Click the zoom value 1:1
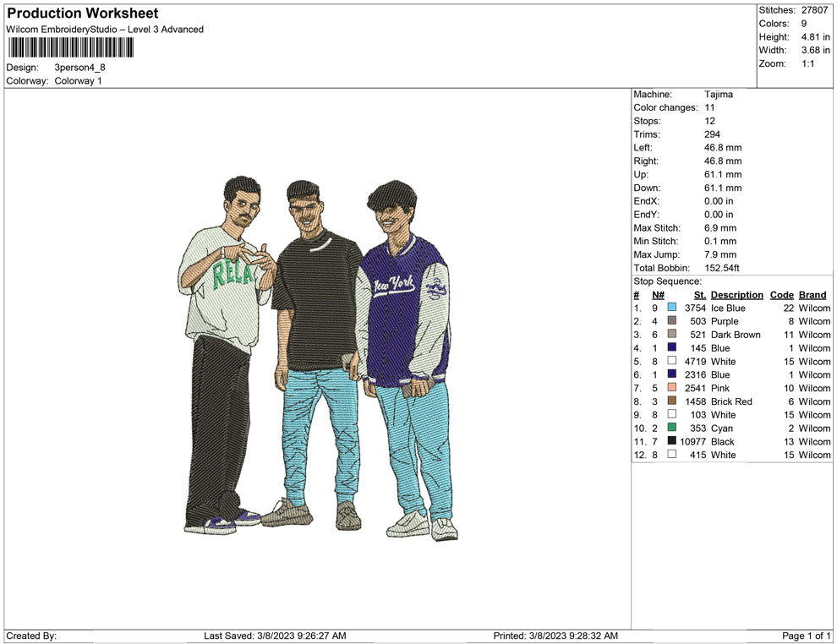 click(x=807, y=63)
